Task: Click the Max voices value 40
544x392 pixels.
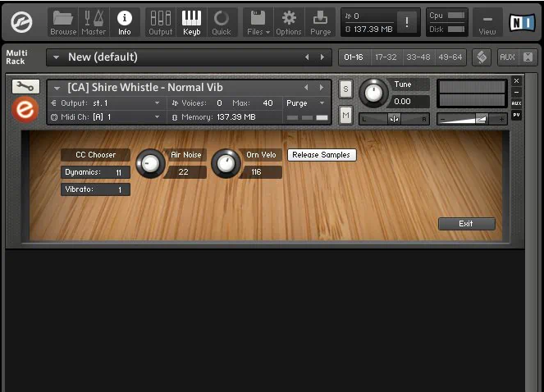Action: pos(267,103)
